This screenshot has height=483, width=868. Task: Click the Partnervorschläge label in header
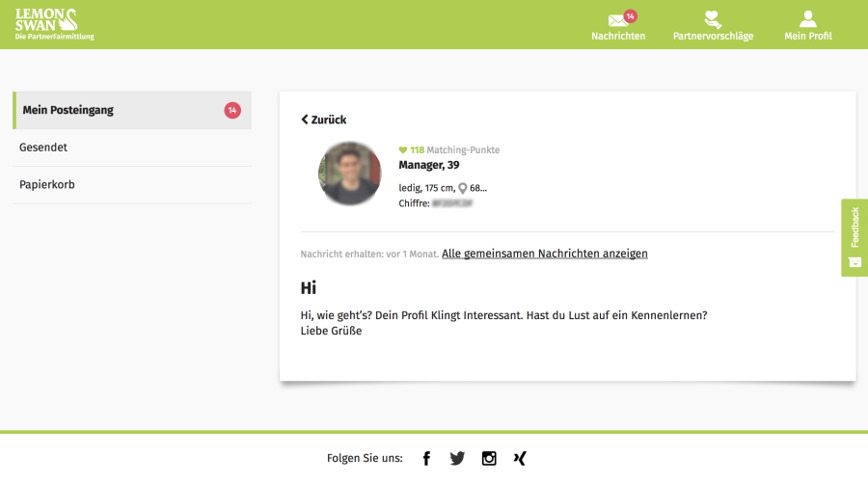(713, 36)
